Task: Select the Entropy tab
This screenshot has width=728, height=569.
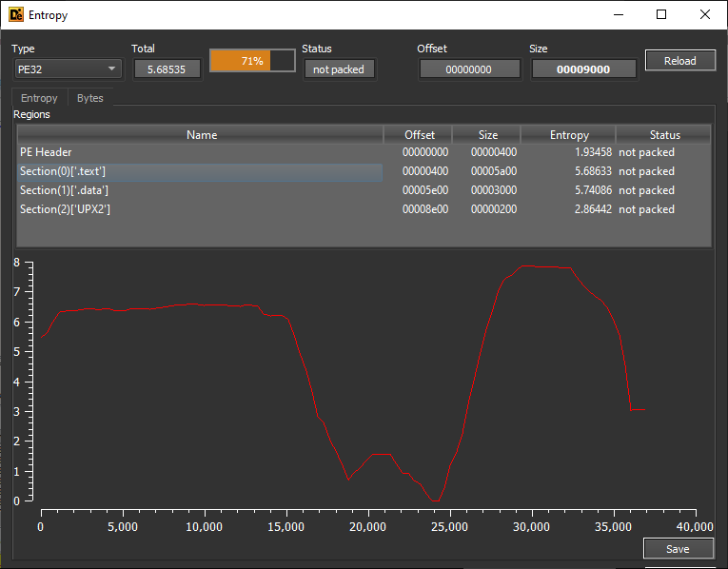Action: [x=39, y=98]
